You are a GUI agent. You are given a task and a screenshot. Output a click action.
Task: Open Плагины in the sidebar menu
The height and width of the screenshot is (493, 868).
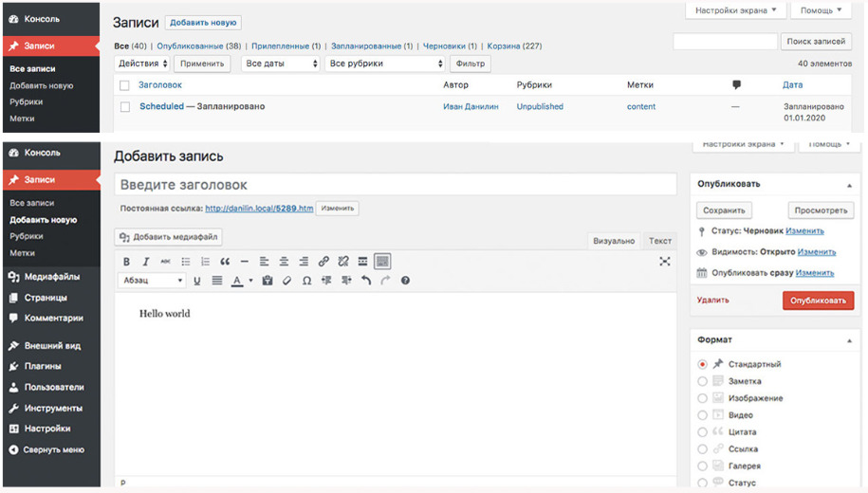pyautogui.click(x=51, y=366)
